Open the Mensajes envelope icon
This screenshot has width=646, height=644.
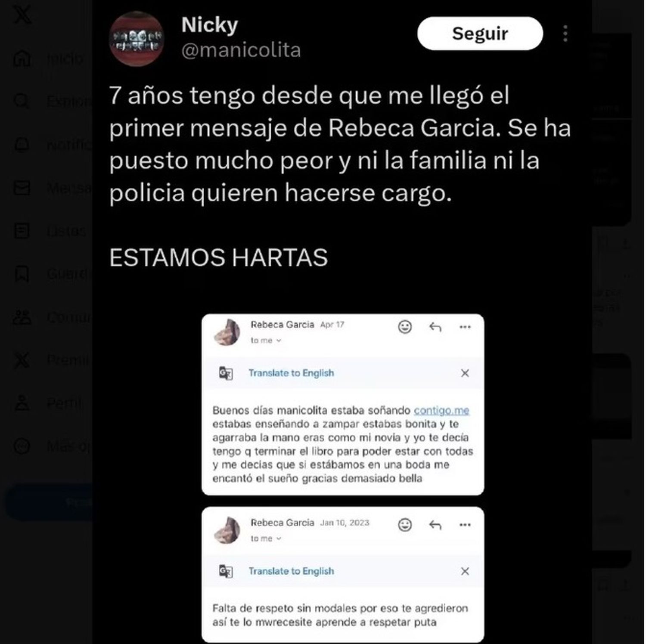pos(22,188)
